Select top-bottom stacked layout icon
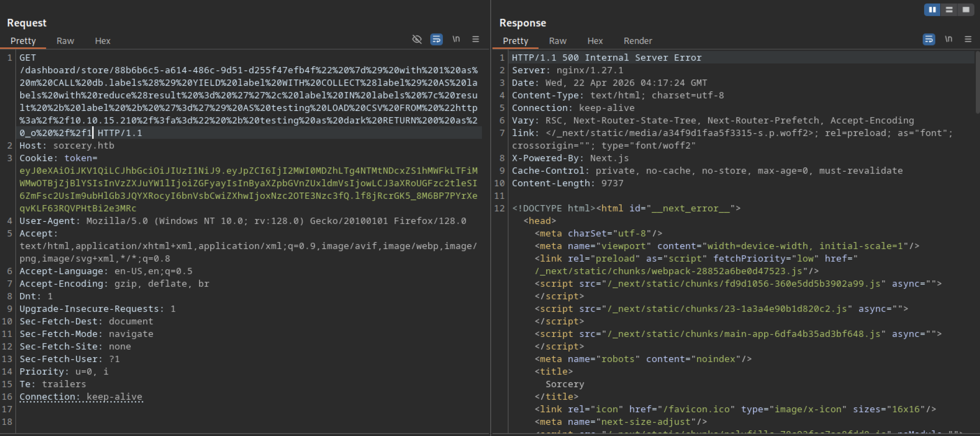Viewport: 980px width, 436px height. click(949, 10)
